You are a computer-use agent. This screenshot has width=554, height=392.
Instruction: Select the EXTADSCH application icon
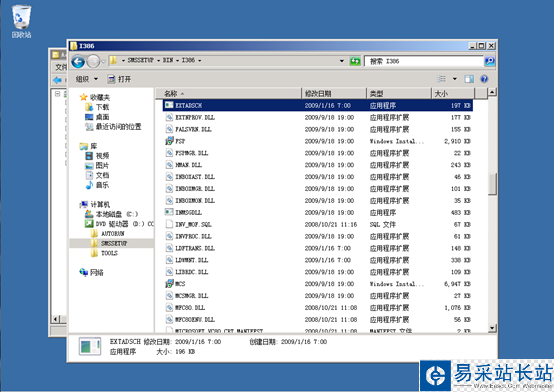[169, 105]
